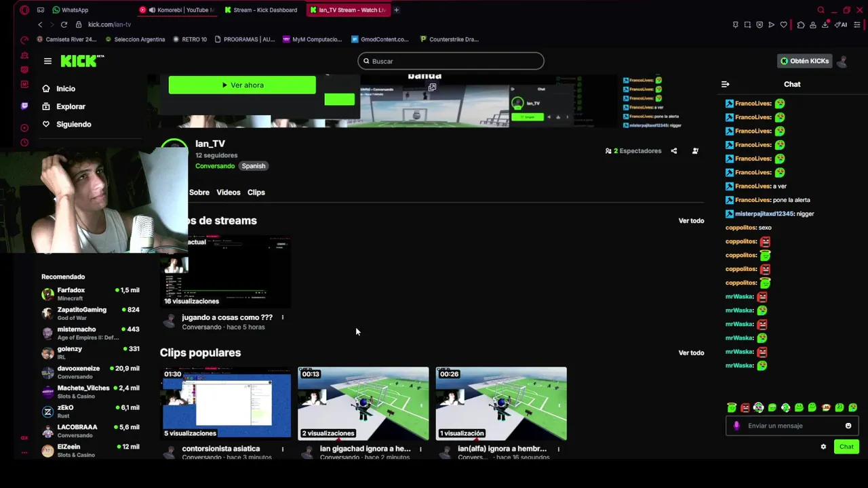Screen dimensions: 868x488
Task: Open the Sobre tab
Action: (199, 192)
